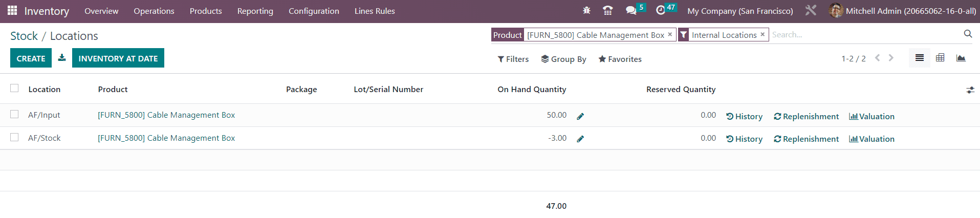The height and width of the screenshot is (218, 980).
Task: Click the download export icon
Action: click(62, 58)
